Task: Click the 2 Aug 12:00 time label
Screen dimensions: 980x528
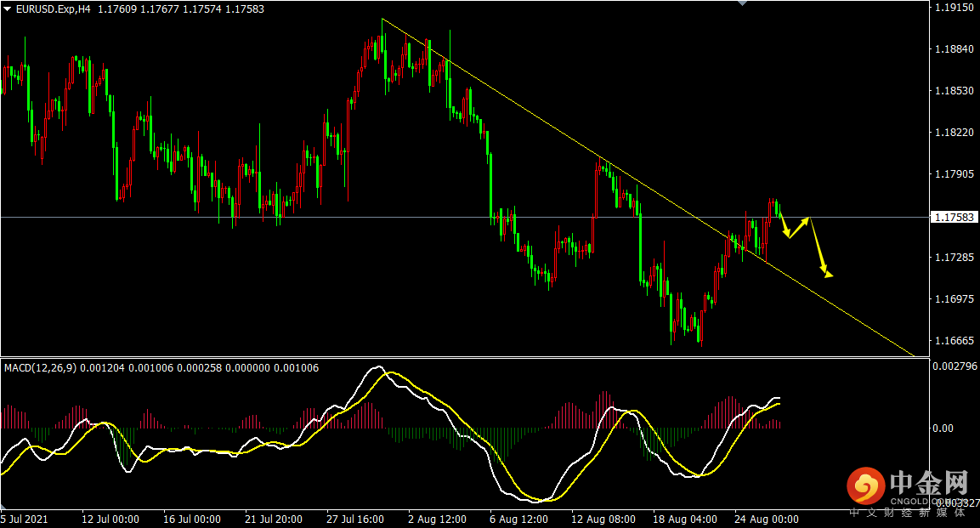Action: click(438, 519)
